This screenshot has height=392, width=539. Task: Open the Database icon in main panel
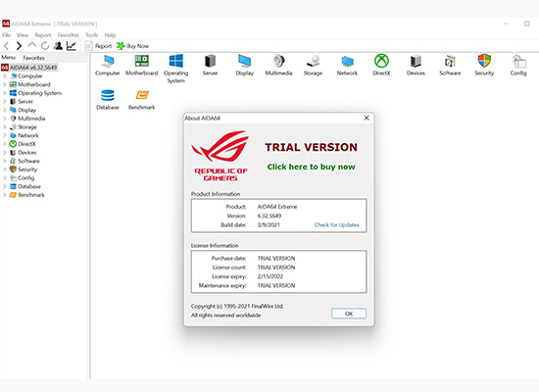pyautogui.click(x=107, y=100)
